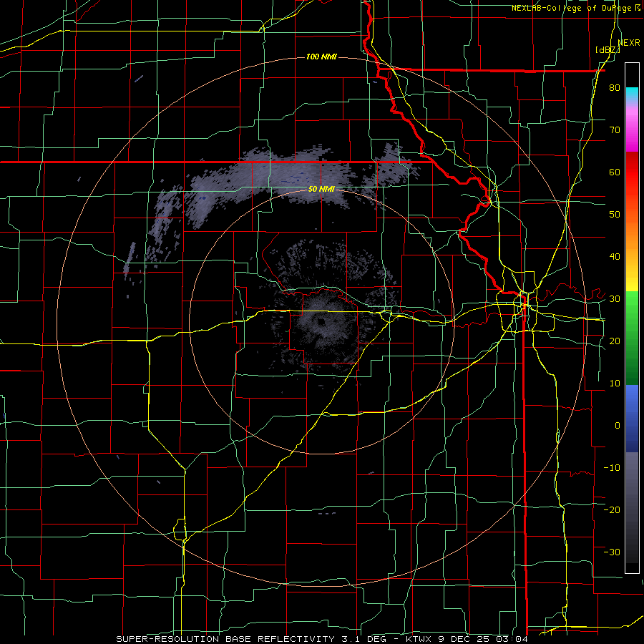This screenshot has height=644, width=644.
Task: Select the 20 dBZ scale value
Action: [x=615, y=341]
